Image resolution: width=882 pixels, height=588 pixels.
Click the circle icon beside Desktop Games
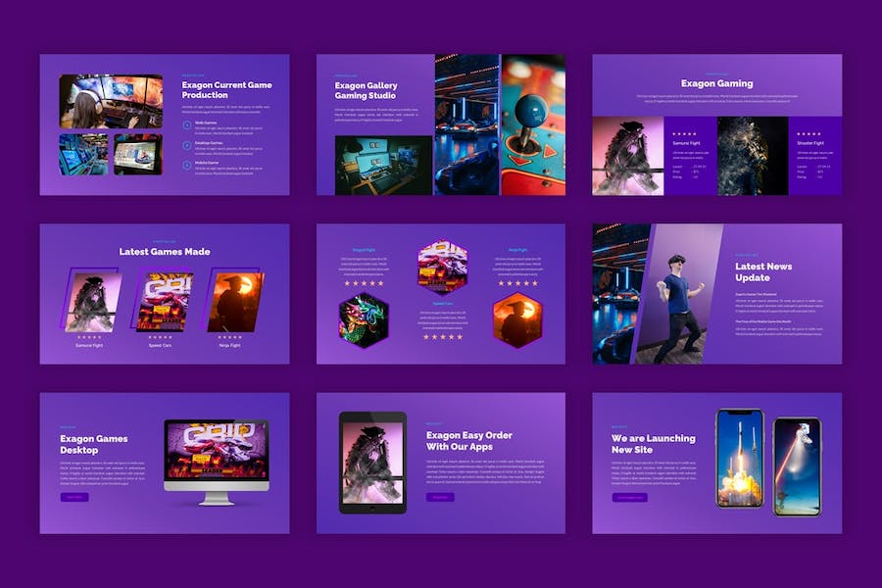coord(187,146)
